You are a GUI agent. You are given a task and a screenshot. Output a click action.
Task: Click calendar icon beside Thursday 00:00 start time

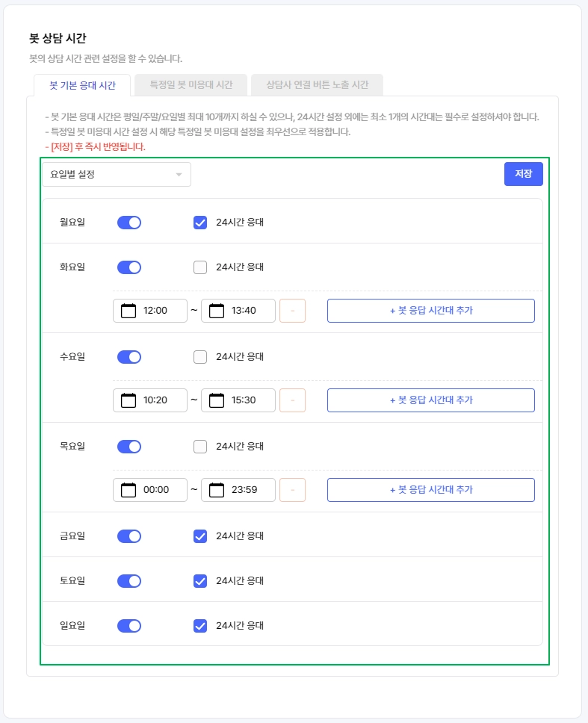(x=129, y=490)
